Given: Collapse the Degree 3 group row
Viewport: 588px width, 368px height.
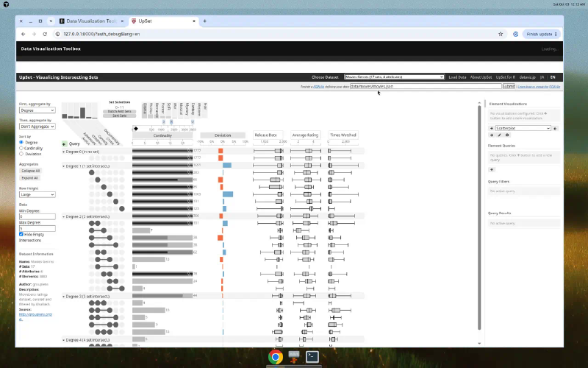Looking at the screenshot, I should click(x=64, y=297).
